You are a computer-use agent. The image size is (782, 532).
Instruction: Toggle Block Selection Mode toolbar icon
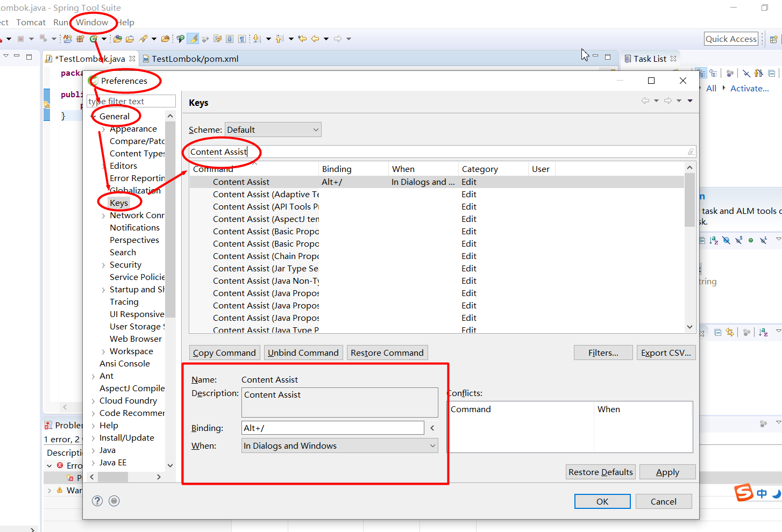click(230, 39)
